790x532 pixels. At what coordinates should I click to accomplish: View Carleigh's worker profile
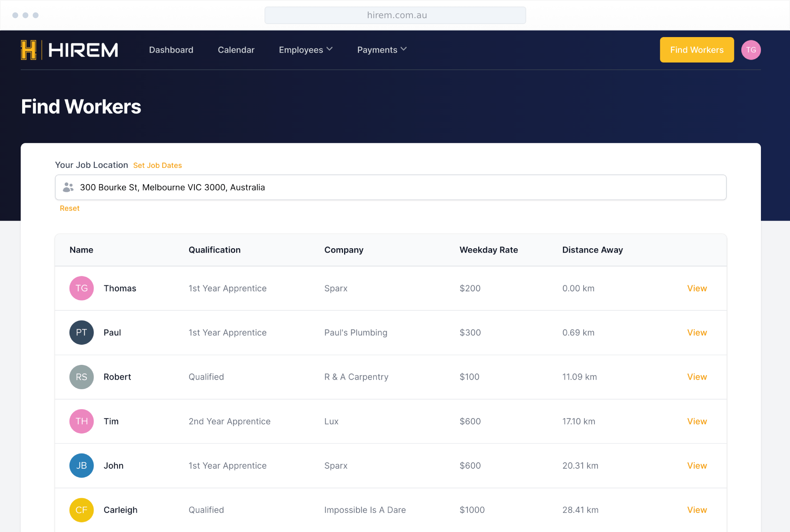[697, 510]
